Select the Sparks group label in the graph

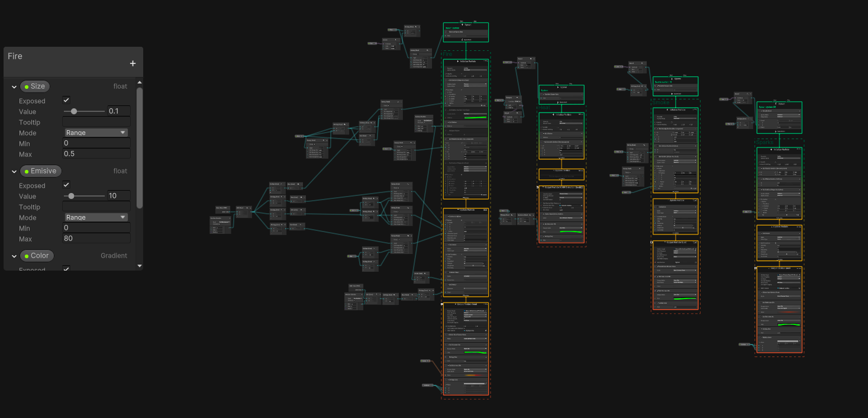[764, 143]
